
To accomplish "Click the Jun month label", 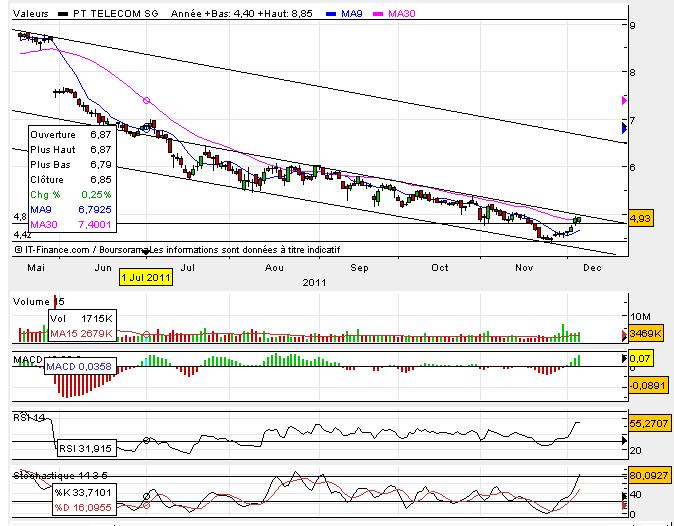I will click(x=103, y=268).
